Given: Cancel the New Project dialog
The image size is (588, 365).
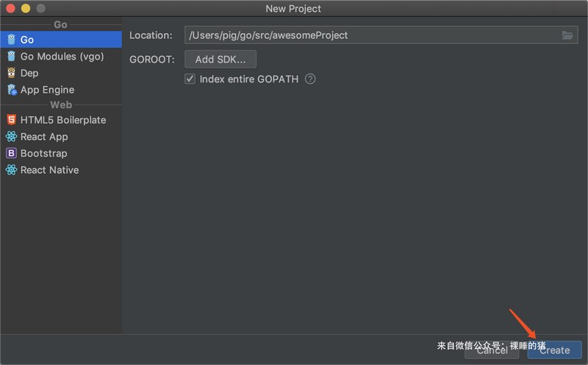Looking at the screenshot, I should click(x=492, y=350).
